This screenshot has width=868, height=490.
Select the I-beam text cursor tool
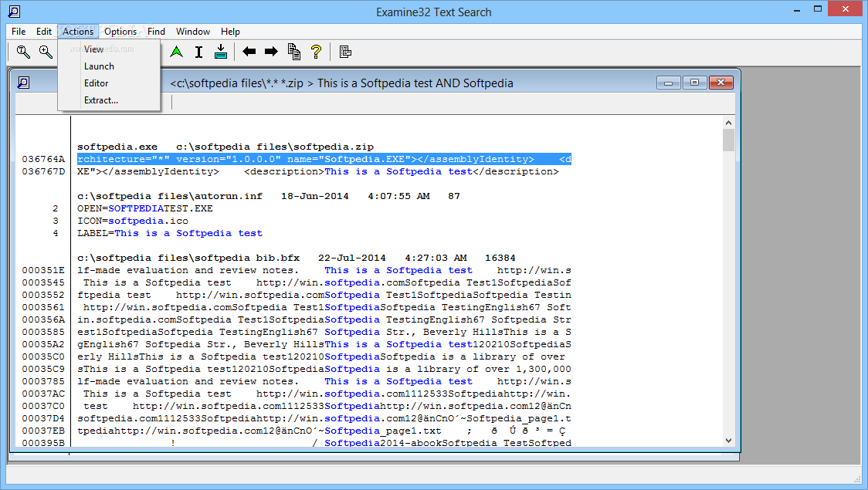point(198,52)
